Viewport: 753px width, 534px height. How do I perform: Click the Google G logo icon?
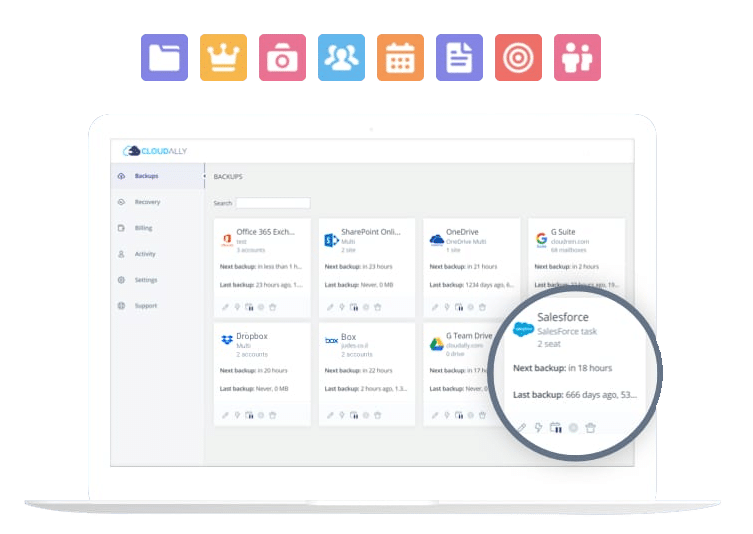541,239
